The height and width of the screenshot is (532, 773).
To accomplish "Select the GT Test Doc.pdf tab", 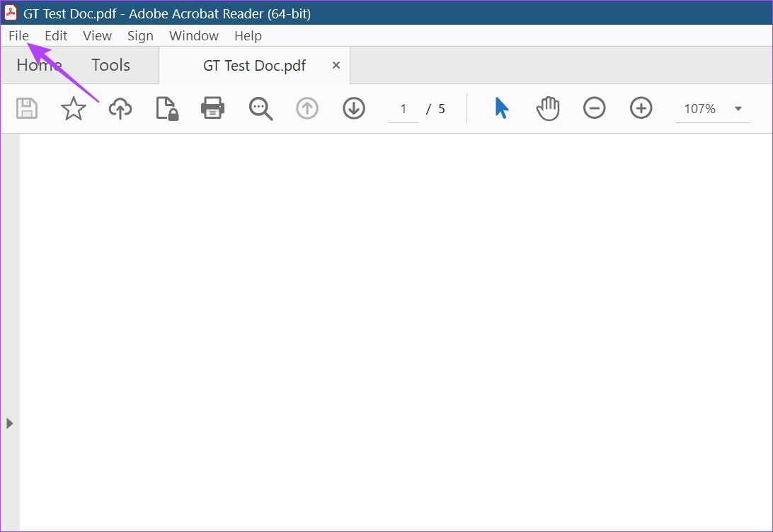I will pyautogui.click(x=254, y=66).
